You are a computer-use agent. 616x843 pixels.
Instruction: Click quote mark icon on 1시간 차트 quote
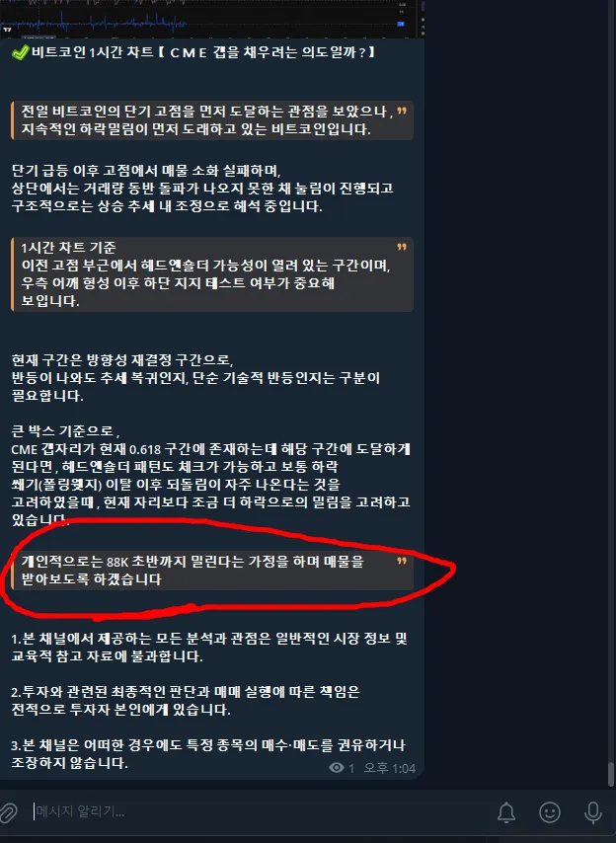click(402, 248)
